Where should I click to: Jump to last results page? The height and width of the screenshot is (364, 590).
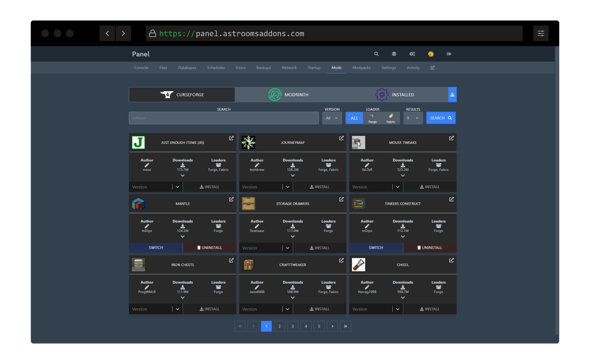346,326
